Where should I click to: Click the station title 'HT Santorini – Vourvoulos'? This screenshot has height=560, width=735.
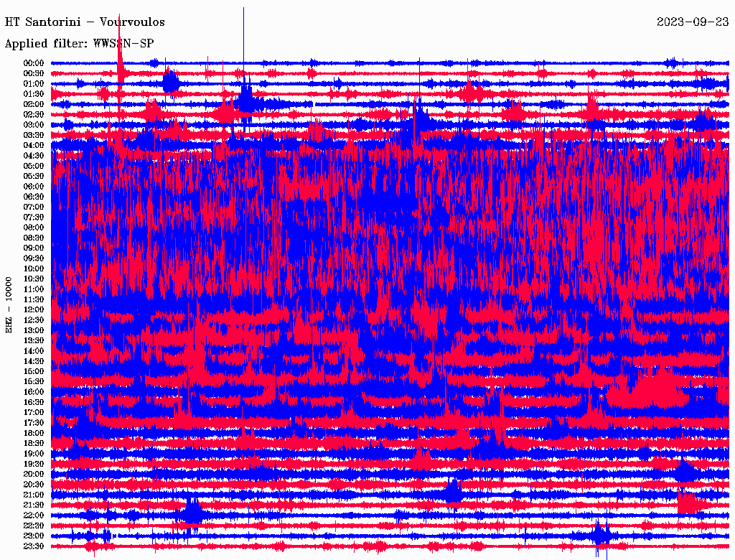tap(85, 22)
